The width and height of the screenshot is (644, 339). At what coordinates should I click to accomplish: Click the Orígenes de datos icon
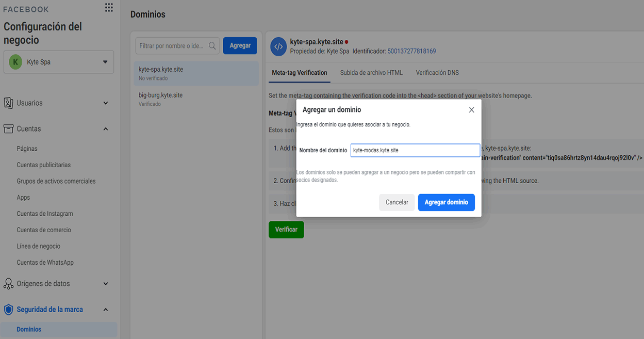coord(8,283)
